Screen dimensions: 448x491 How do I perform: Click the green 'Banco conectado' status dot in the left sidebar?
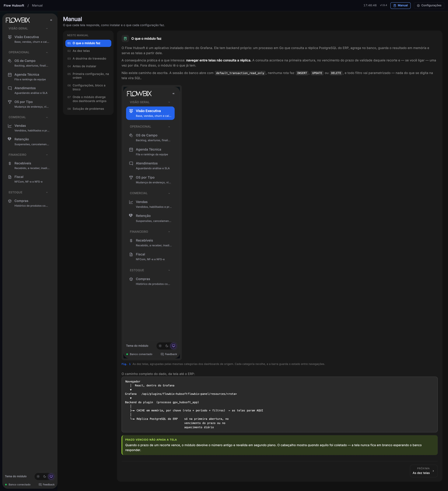6,485
